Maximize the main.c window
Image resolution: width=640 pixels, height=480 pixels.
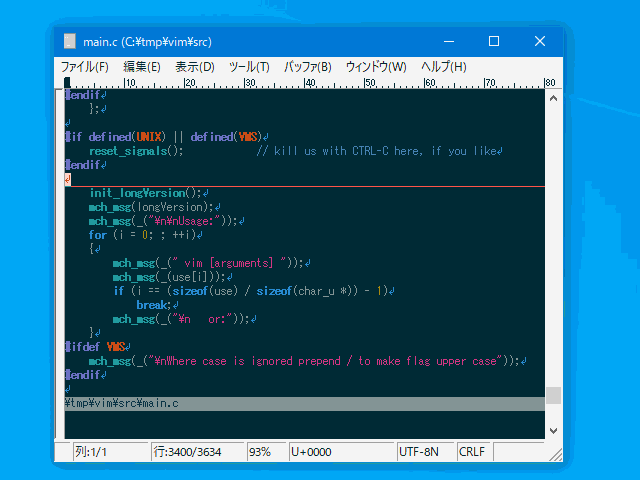(x=494, y=41)
